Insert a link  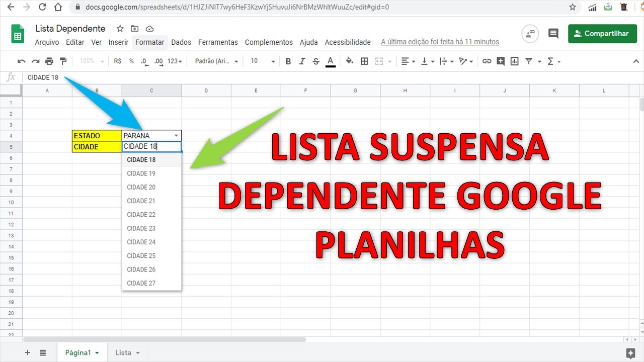tap(487, 61)
